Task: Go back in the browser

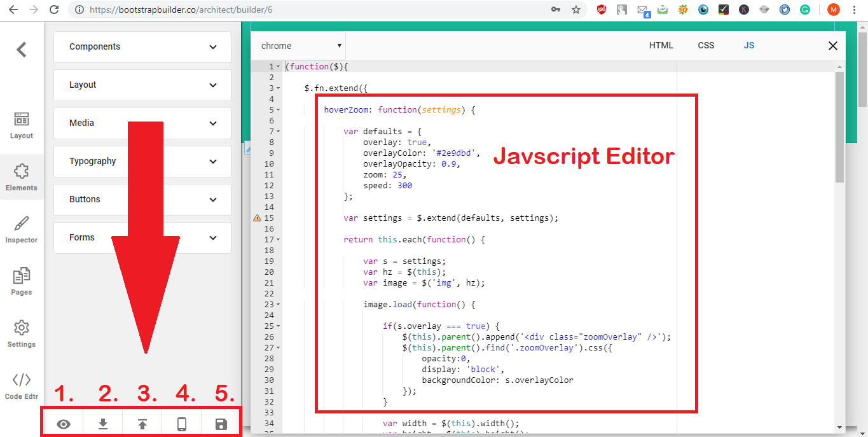Action: click(x=13, y=10)
